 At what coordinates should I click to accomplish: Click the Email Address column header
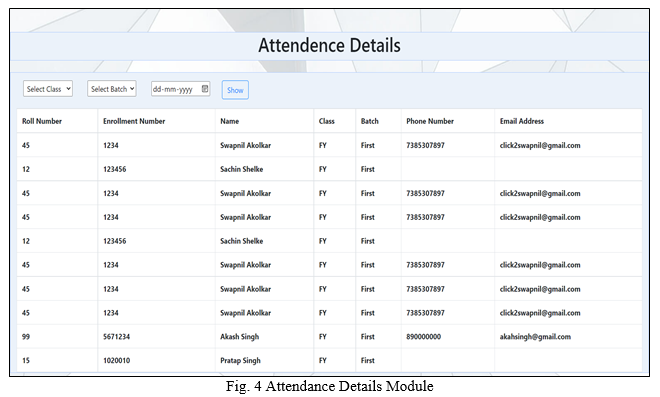click(522, 121)
